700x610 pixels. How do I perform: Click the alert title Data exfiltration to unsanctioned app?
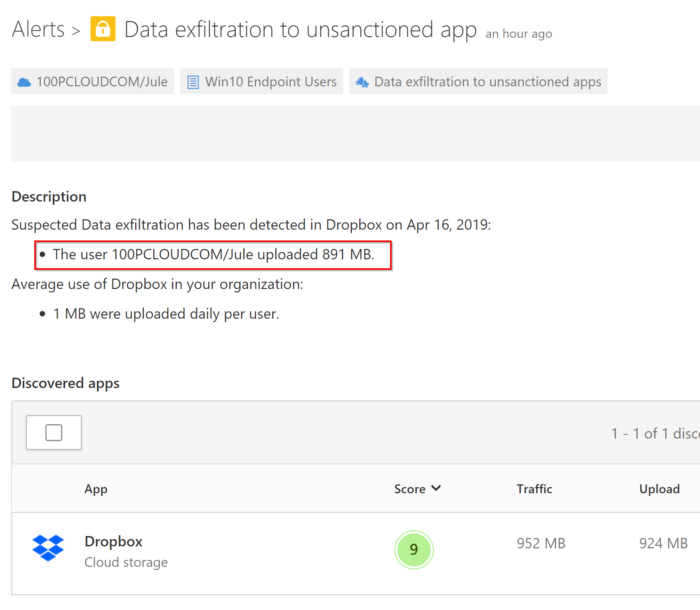(x=300, y=30)
